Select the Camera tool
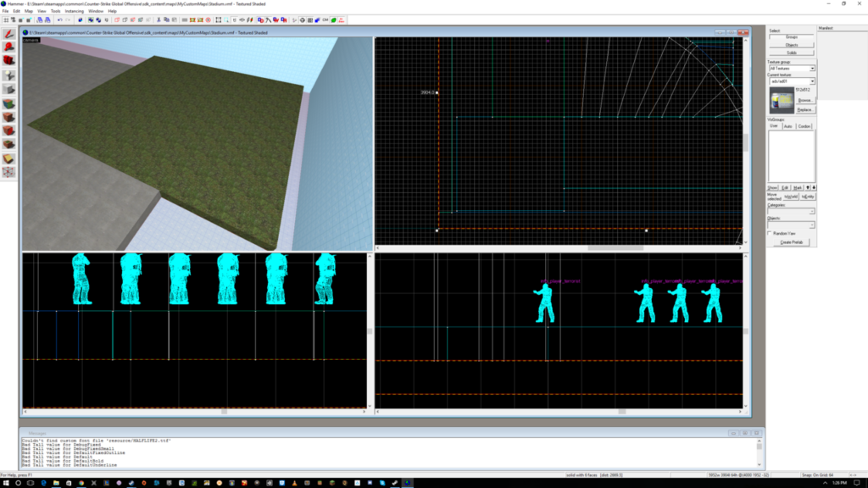This screenshot has width=868, height=488. [x=8, y=60]
